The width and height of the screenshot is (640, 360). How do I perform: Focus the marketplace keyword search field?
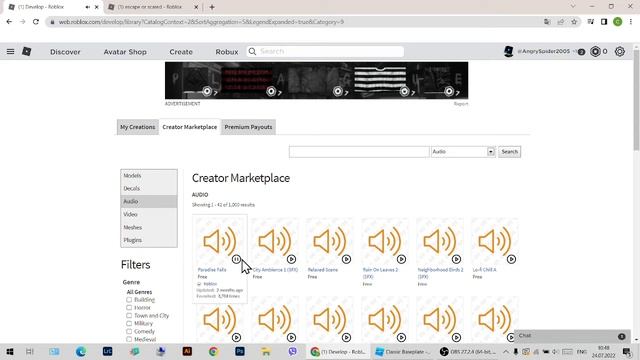click(x=359, y=151)
